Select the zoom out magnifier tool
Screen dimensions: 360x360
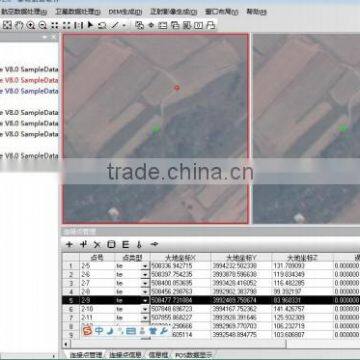[x=43, y=25]
